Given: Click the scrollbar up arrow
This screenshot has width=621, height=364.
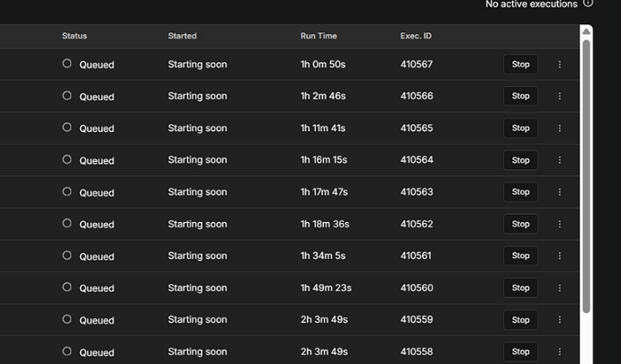Looking at the screenshot, I should pyautogui.click(x=587, y=31).
